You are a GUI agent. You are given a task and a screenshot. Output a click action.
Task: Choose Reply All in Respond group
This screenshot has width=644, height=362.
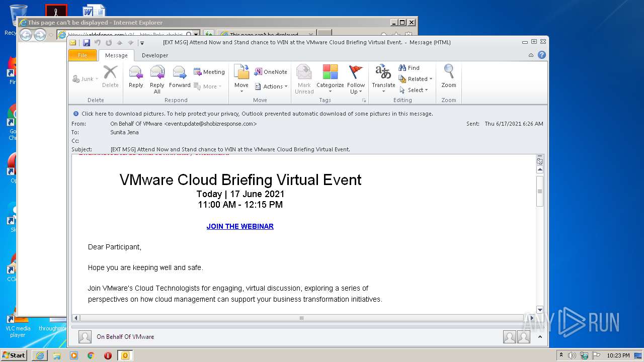pyautogui.click(x=157, y=79)
